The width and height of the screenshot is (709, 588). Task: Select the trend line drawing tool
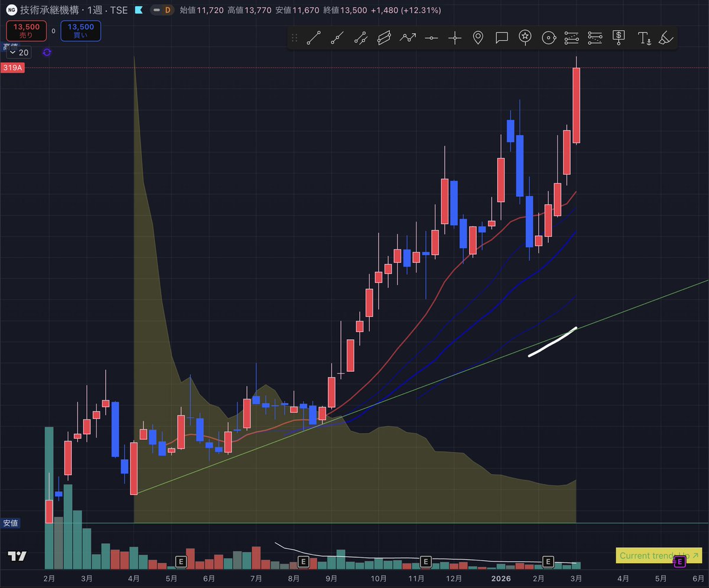point(314,38)
